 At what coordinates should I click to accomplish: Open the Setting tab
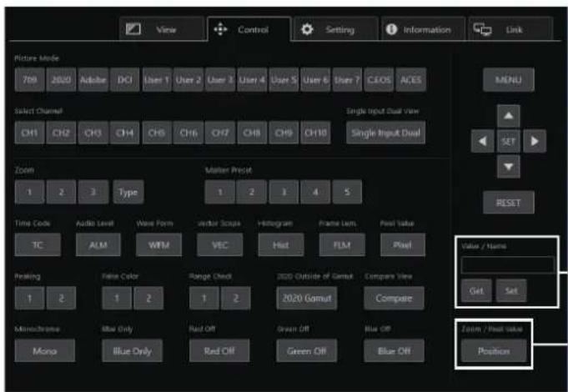tap(336, 29)
